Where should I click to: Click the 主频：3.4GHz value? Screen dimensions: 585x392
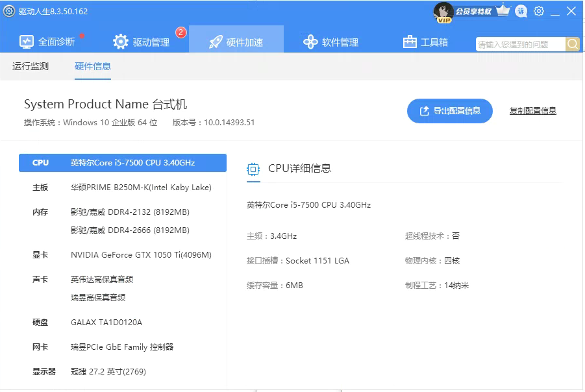pyautogui.click(x=271, y=236)
